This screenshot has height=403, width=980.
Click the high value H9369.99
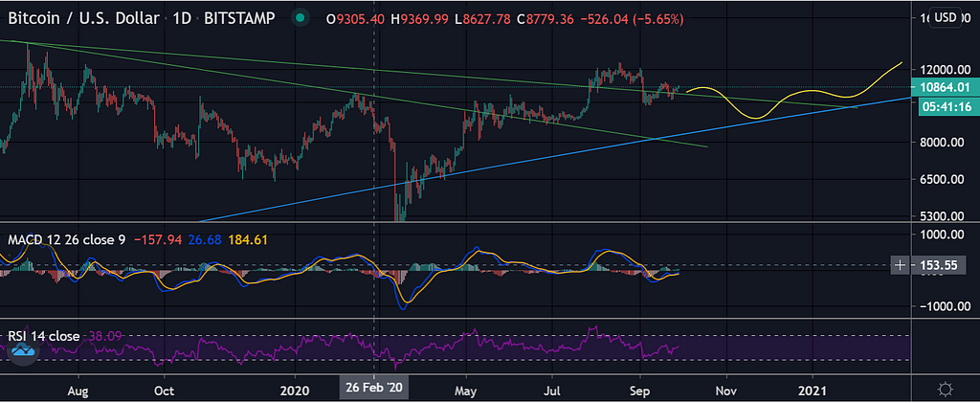click(420, 19)
